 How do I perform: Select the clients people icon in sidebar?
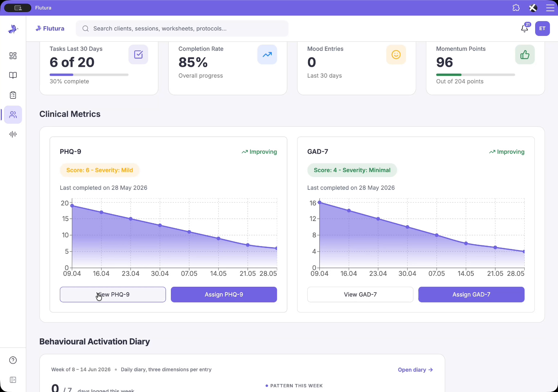[x=13, y=115]
